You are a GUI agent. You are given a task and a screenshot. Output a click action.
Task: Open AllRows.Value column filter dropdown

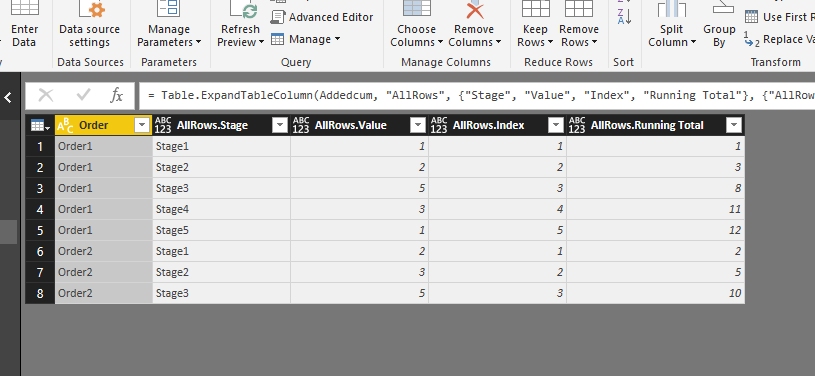tap(418, 125)
